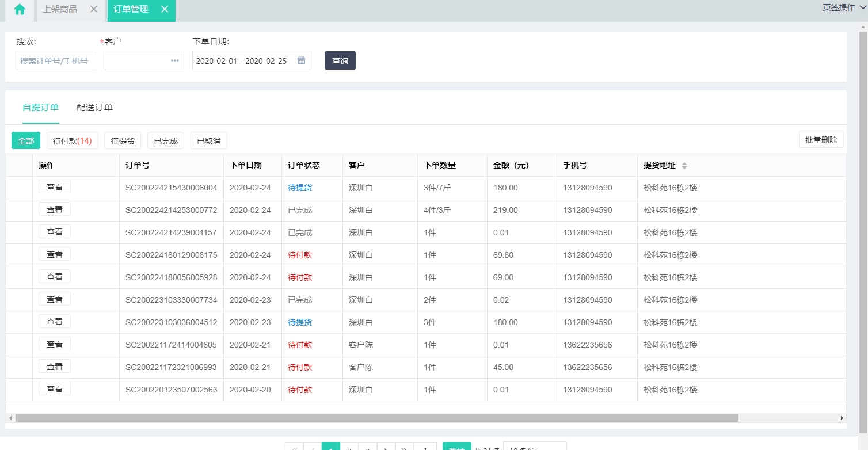This screenshot has height=450, width=868.
Task: View order SC200224180056005928
Action: 55,276
